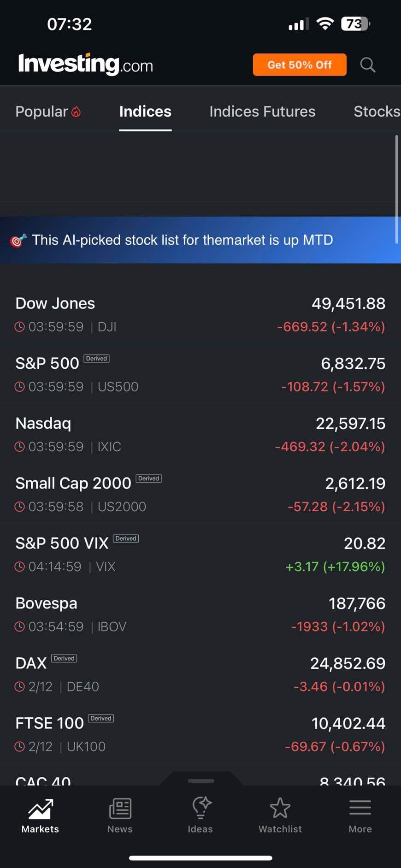Open the News newspaper icon
This screenshot has height=868, width=401.
120,809
